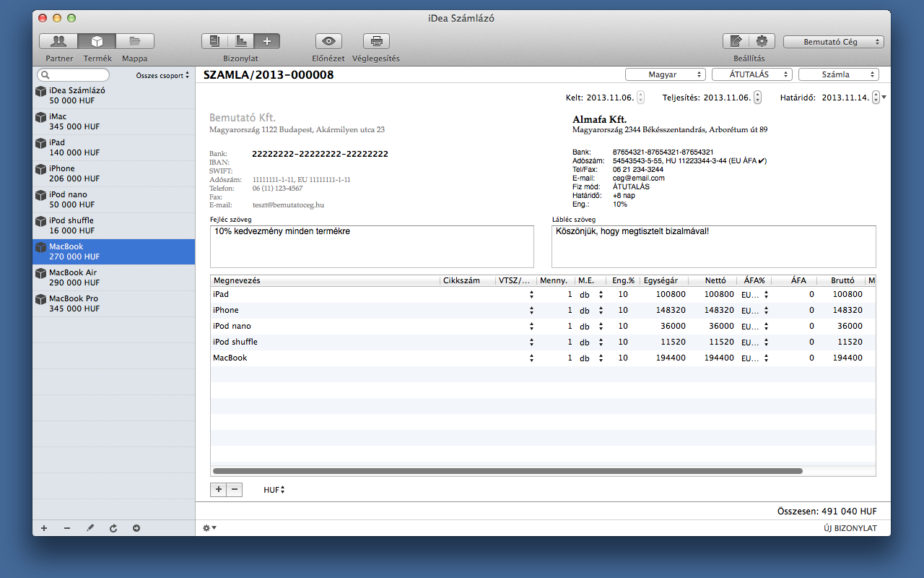The width and height of the screenshot is (924, 578).
Task: Open the Magyar language dropdown
Action: [x=665, y=74]
